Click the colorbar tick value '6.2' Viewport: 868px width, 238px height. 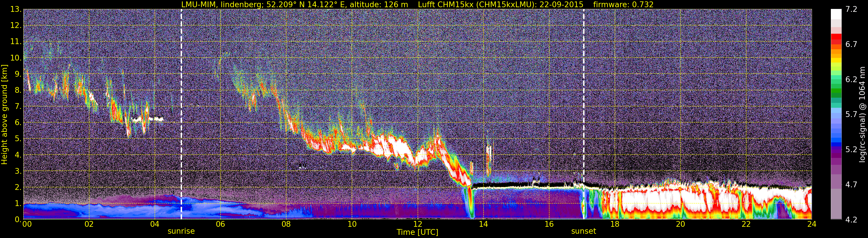pos(851,80)
